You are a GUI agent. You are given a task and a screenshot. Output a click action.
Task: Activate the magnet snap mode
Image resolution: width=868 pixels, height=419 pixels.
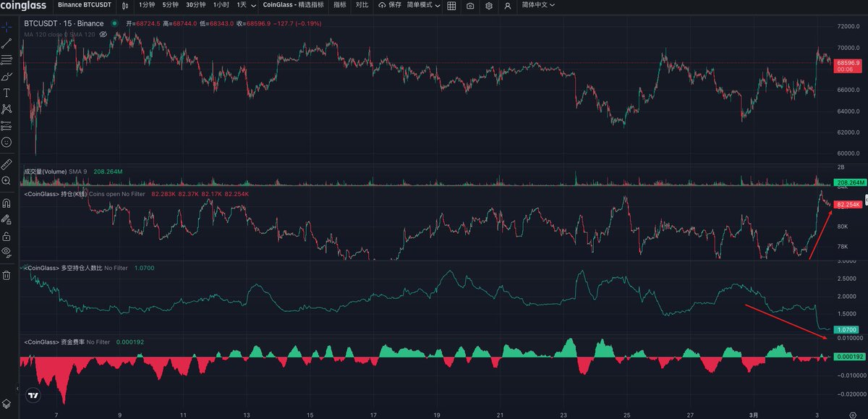7,203
